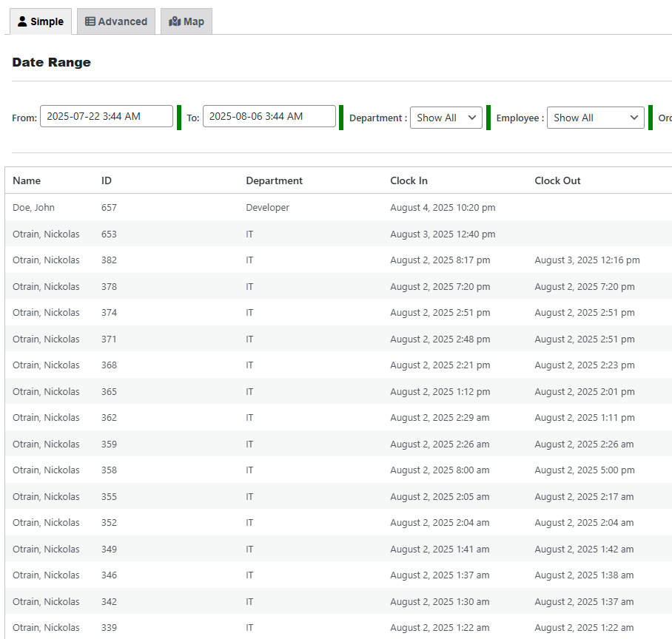Edit the From date field
The height and width of the screenshot is (639, 672).
point(107,116)
